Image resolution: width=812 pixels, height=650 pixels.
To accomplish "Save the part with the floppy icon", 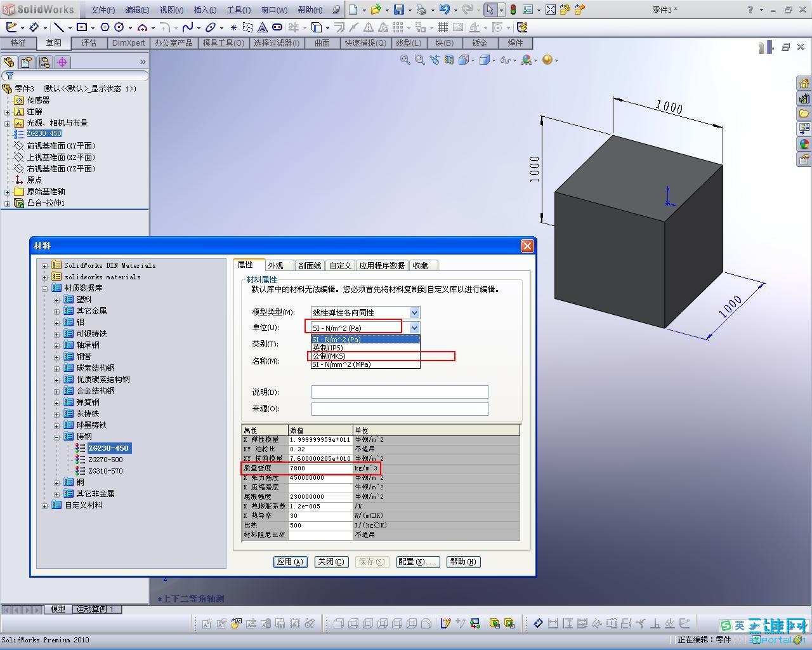I will click(399, 10).
